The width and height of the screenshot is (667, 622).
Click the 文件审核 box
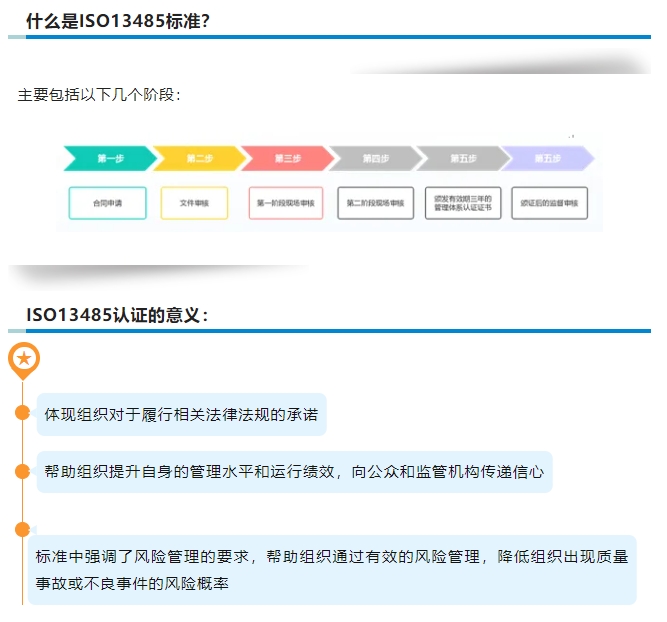(x=194, y=203)
